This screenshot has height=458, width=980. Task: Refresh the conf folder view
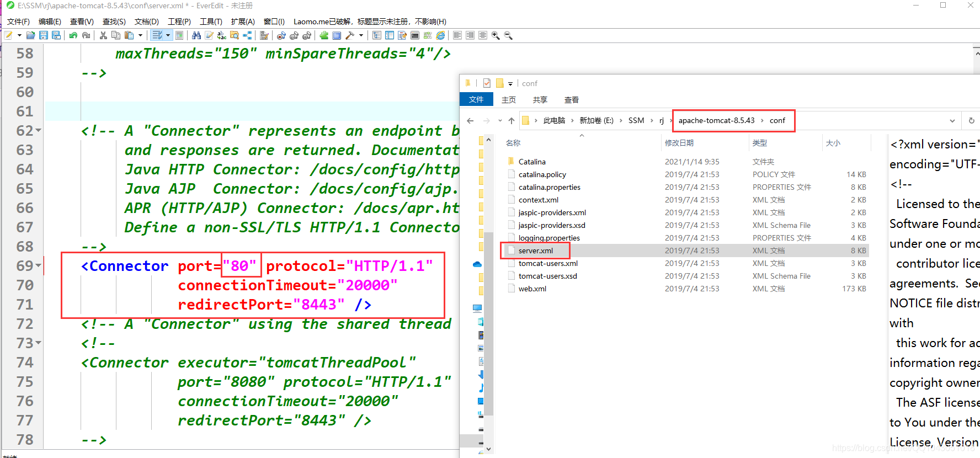[x=972, y=120]
